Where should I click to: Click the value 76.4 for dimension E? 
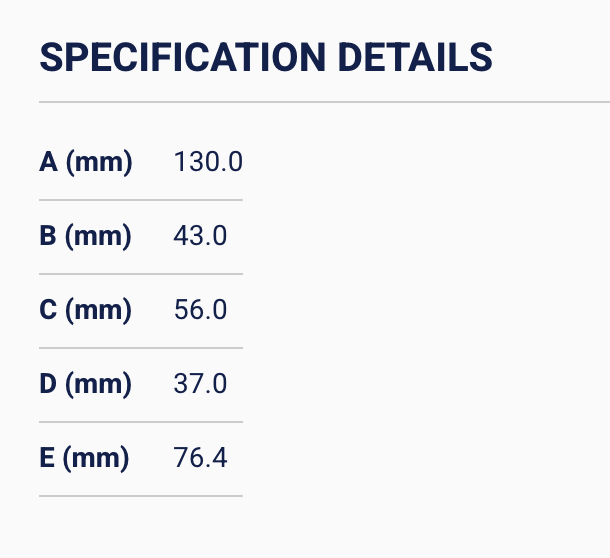tap(200, 458)
